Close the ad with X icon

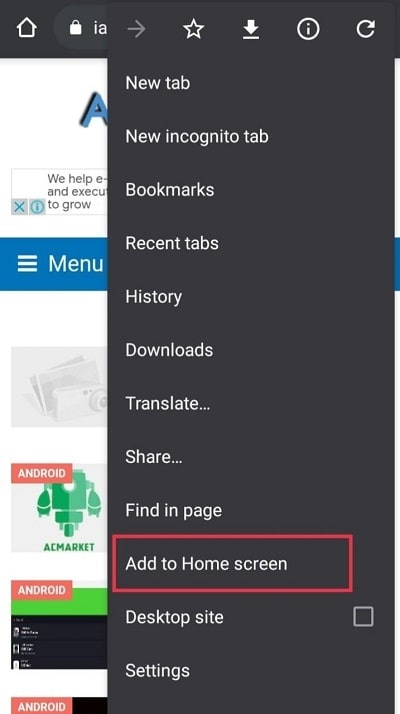[19, 207]
